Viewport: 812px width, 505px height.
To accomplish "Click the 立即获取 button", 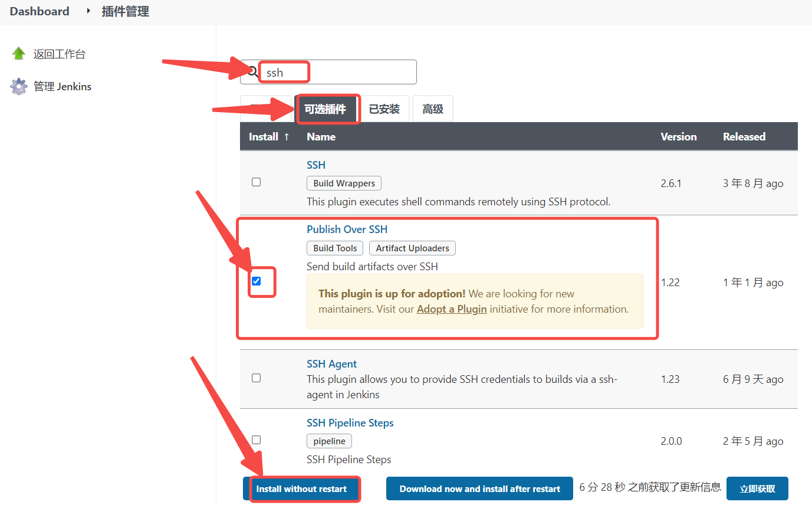I will point(757,488).
